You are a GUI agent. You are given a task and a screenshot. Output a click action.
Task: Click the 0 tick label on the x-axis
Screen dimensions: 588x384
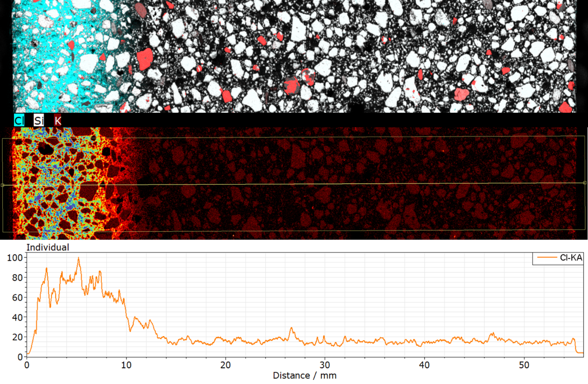pyautogui.click(x=27, y=364)
